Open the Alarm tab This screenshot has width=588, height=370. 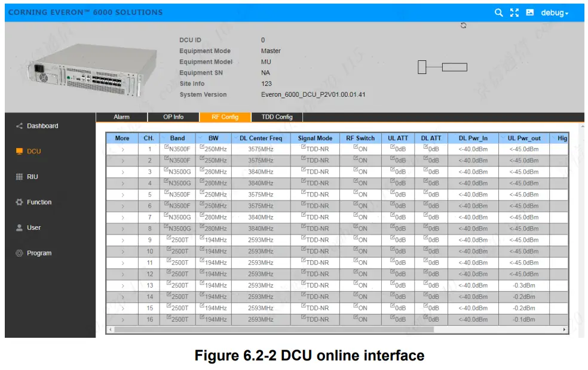pos(121,116)
